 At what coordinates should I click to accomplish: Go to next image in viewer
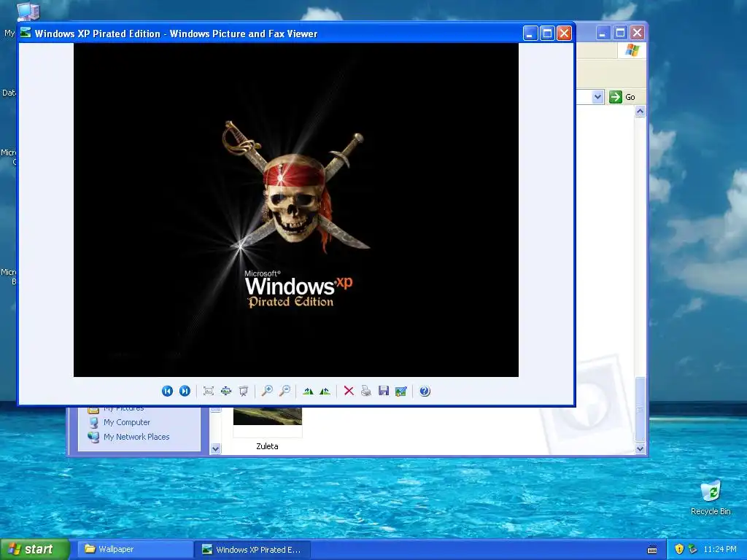click(x=185, y=391)
